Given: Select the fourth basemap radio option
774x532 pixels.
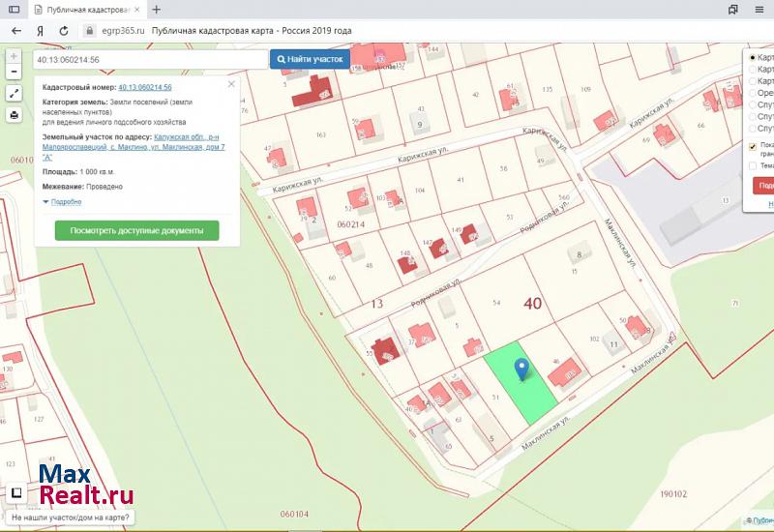Looking at the screenshot, I should tap(753, 94).
